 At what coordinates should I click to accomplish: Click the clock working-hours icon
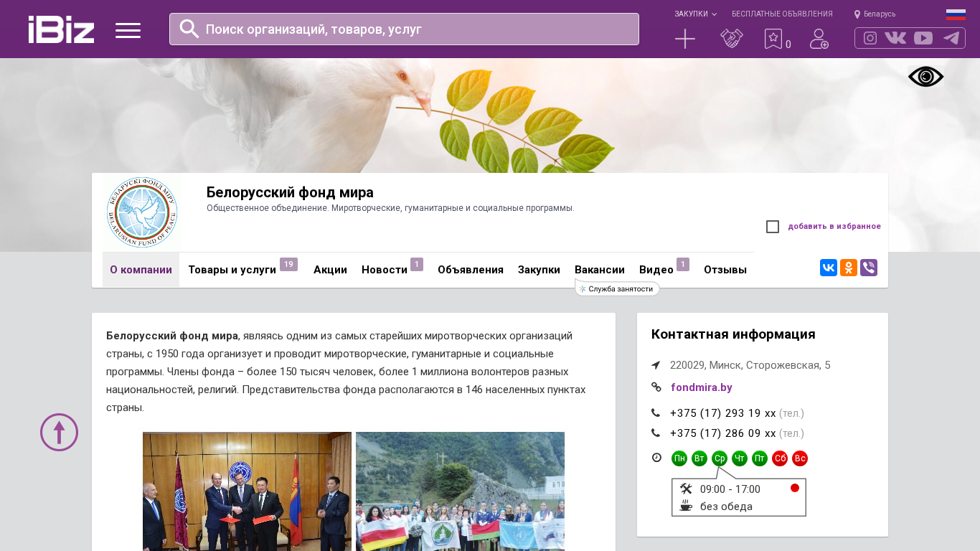click(x=656, y=457)
